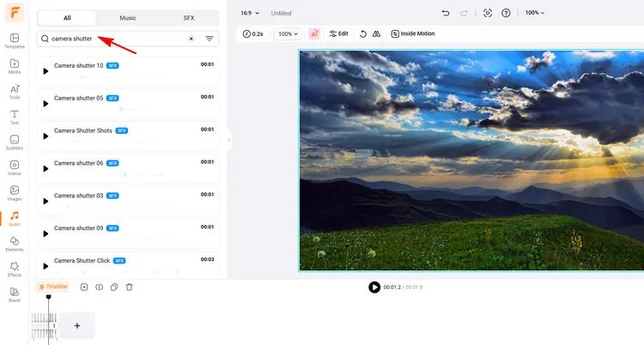This screenshot has height=345, width=644.
Task: Open the 100% opacity dropdown in toolbar
Action: click(x=288, y=33)
